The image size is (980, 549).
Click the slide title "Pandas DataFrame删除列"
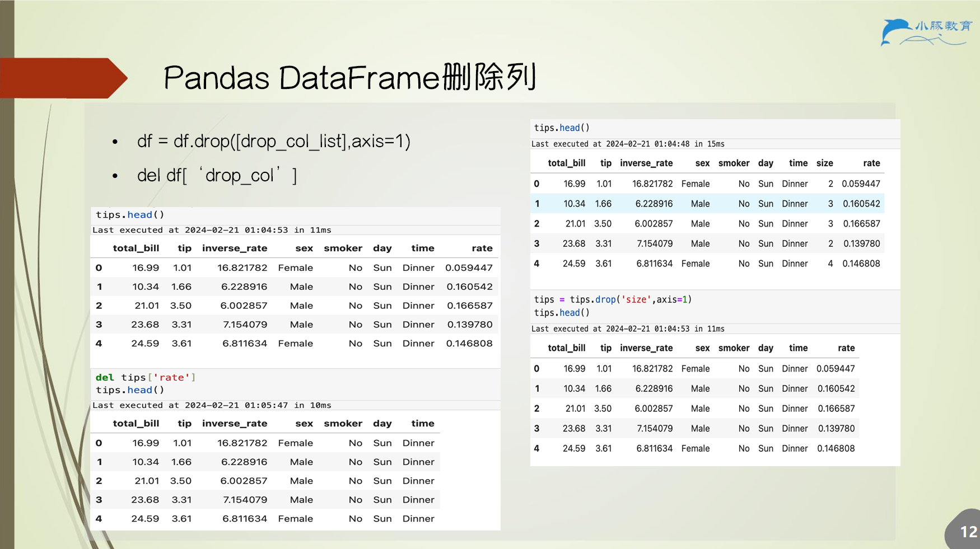(351, 77)
